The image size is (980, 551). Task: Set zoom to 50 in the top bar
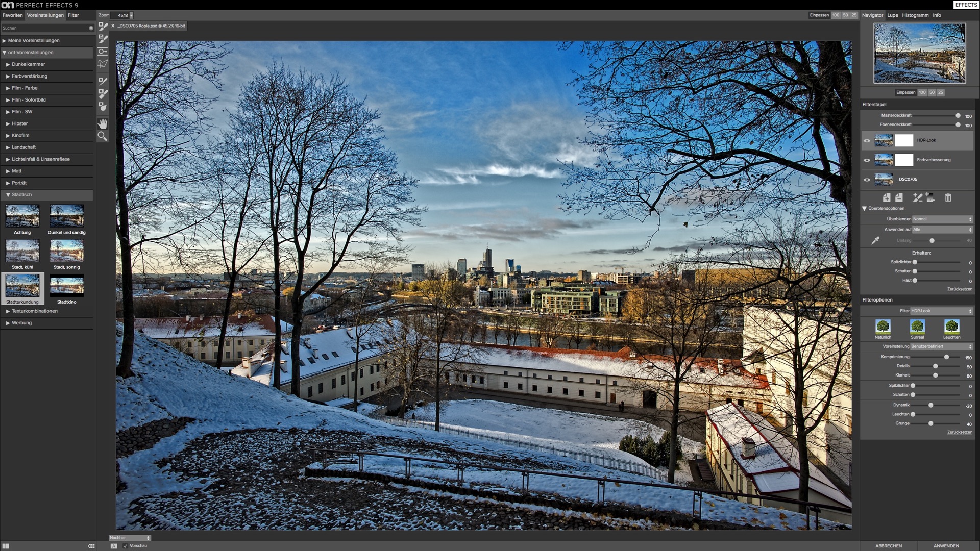pyautogui.click(x=845, y=15)
